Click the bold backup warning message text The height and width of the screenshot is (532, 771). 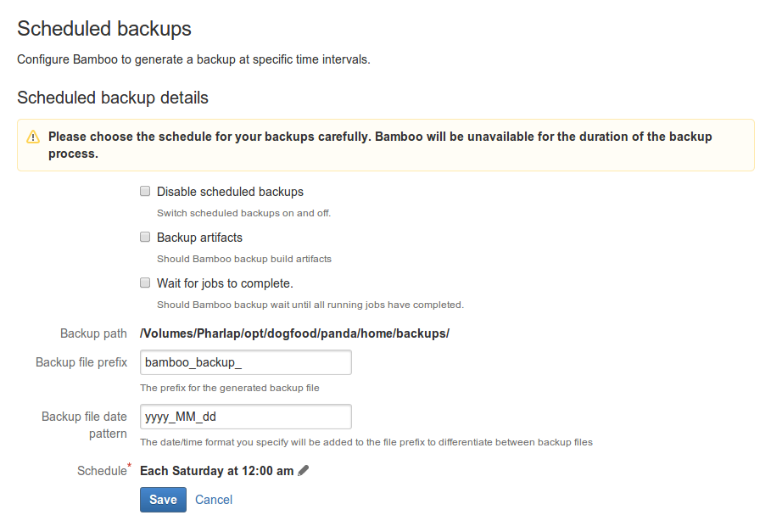coord(380,145)
